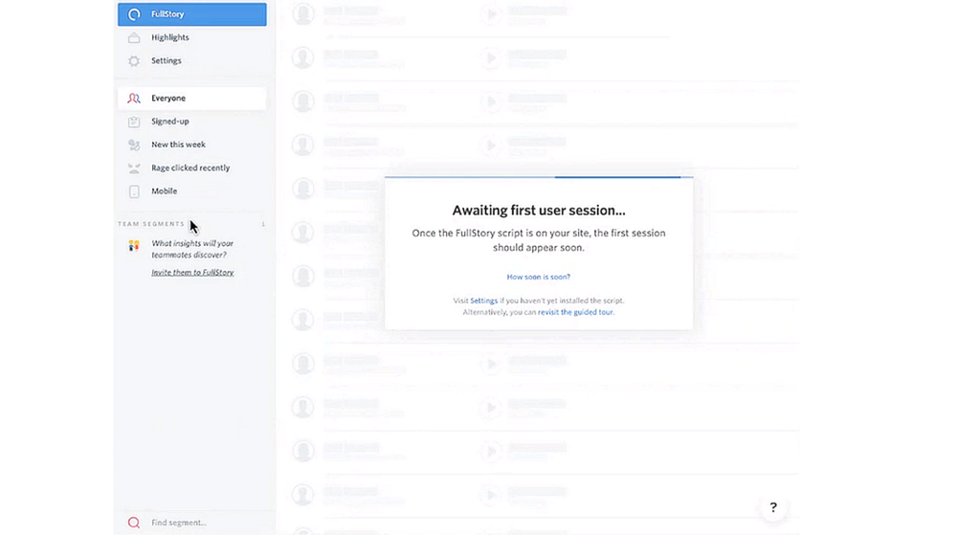The width and height of the screenshot is (980, 535).
Task: Click the What insights will your teammates discover text
Action: pos(192,249)
